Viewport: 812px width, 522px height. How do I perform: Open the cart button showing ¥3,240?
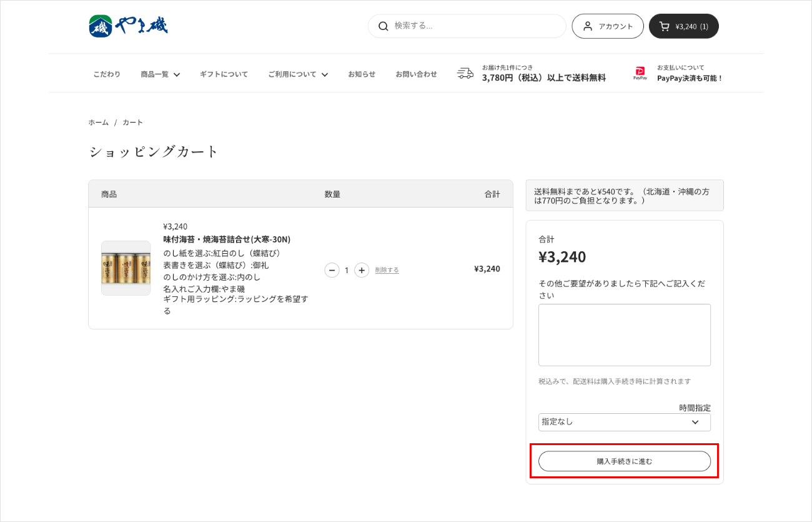coord(683,26)
